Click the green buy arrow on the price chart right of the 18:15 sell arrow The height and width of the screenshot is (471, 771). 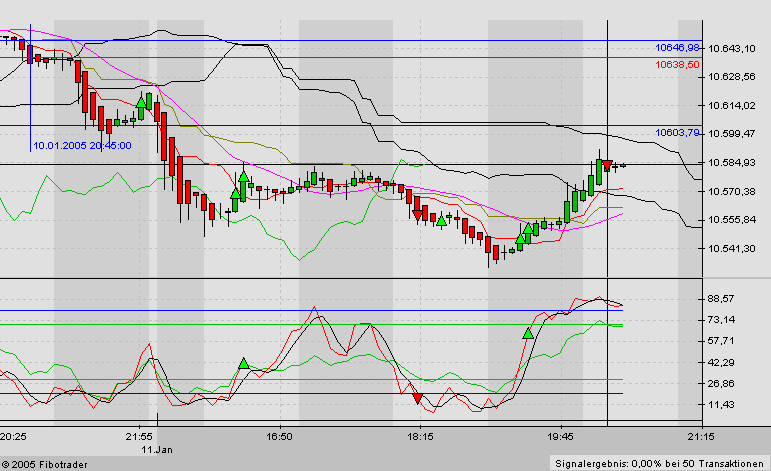pos(442,220)
